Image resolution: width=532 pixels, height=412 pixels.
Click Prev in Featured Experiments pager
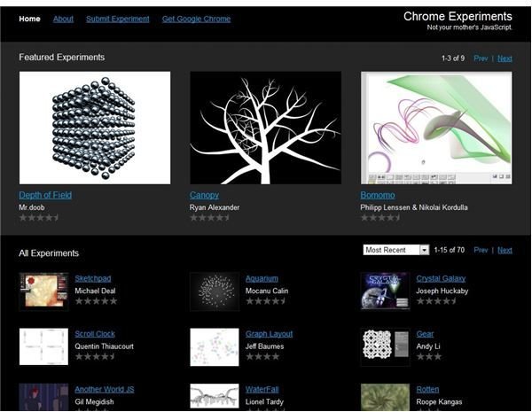pyautogui.click(x=481, y=58)
